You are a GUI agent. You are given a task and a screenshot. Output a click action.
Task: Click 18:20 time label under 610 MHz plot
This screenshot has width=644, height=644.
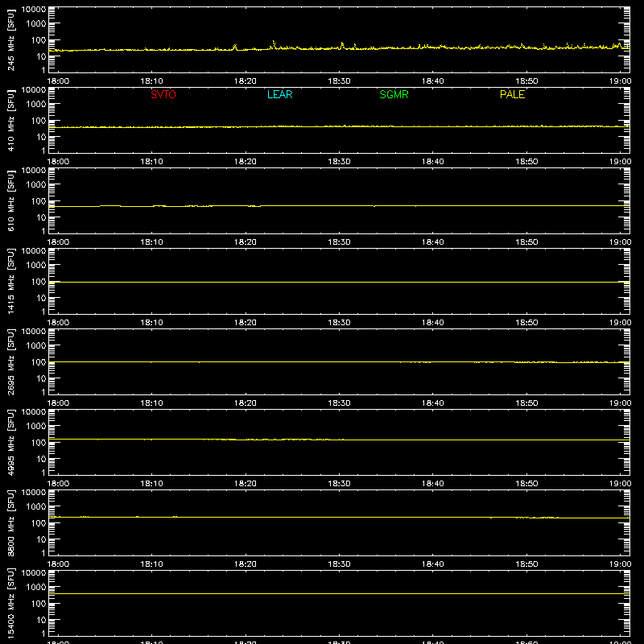point(246,242)
